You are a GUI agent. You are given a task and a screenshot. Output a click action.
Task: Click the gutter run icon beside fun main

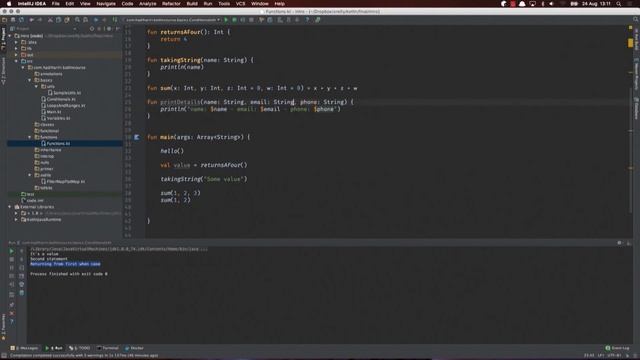coord(137,137)
